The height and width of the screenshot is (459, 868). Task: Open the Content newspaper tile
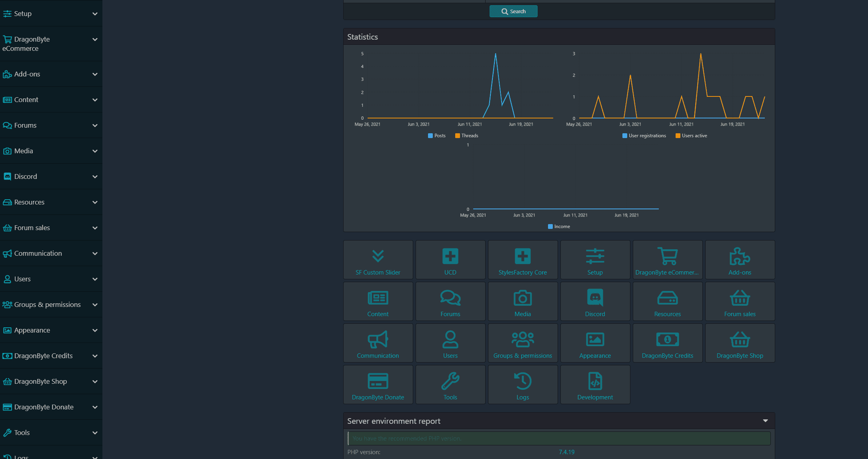coord(378,301)
